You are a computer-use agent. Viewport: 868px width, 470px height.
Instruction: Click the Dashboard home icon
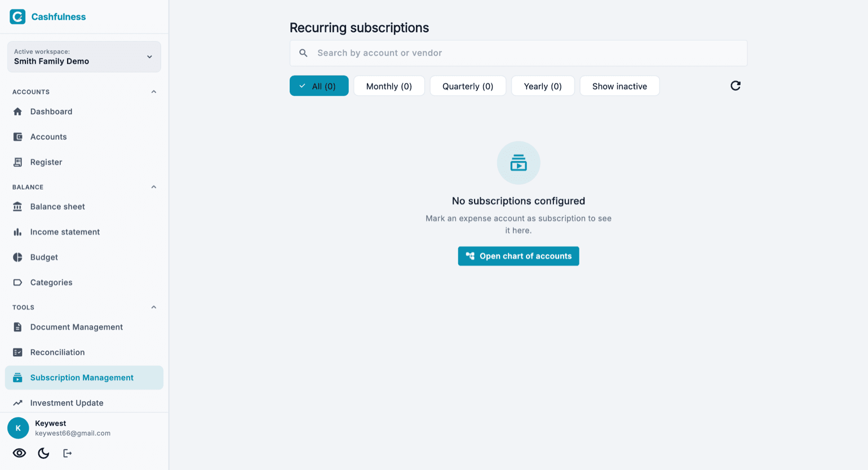pyautogui.click(x=17, y=112)
